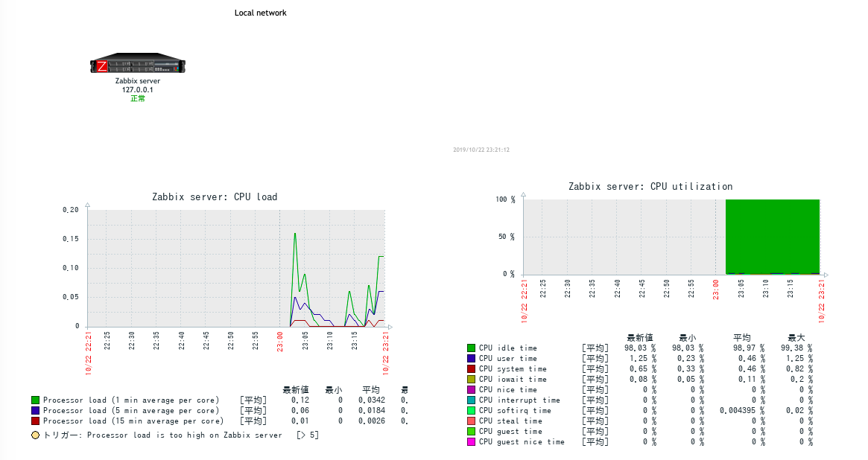Click the CPU steal time legend swatch
Viewport: 868px width, 460px height.
click(471, 421)
